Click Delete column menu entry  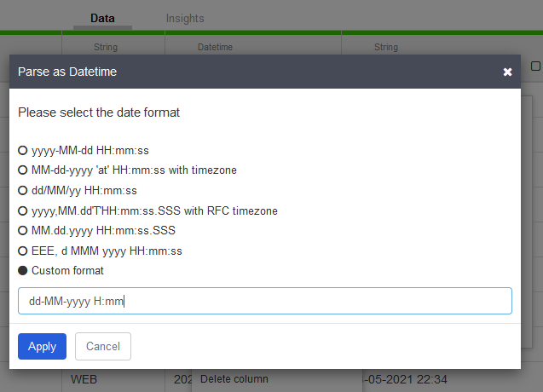(234, 379)
